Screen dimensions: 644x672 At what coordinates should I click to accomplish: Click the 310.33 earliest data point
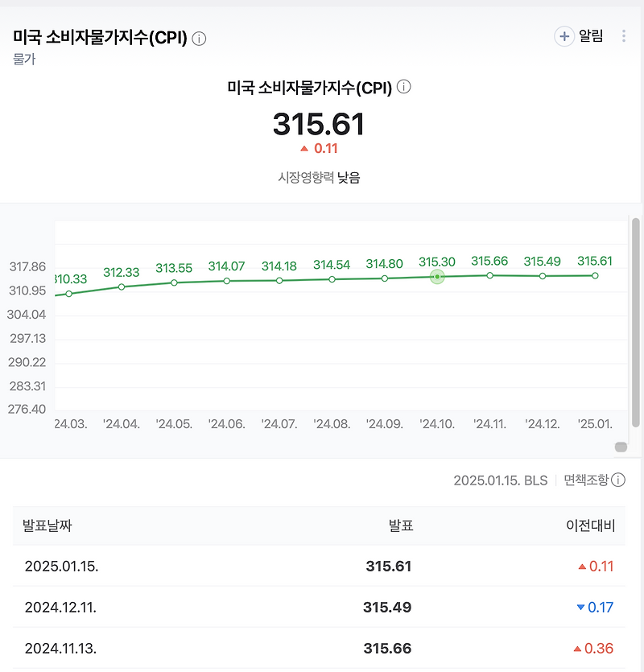click(x=69, y=295)
